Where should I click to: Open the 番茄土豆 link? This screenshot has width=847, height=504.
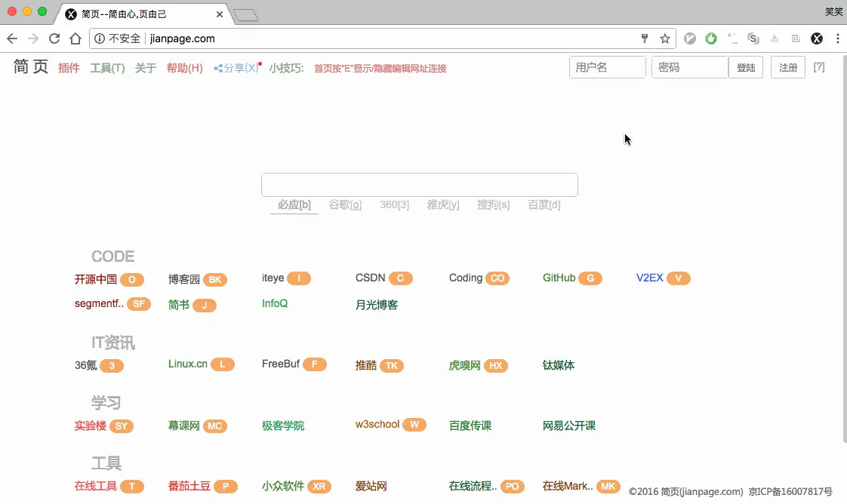(189, 486)
